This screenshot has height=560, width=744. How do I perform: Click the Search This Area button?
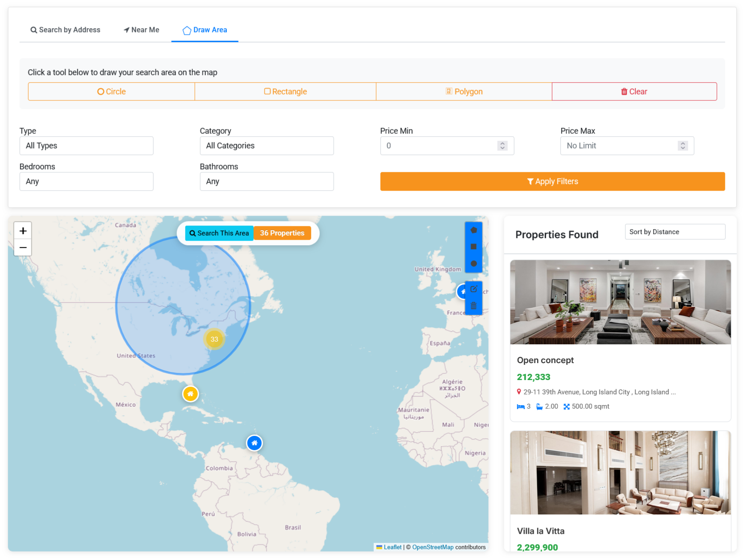pyautogui.click(x=219, y=233)
